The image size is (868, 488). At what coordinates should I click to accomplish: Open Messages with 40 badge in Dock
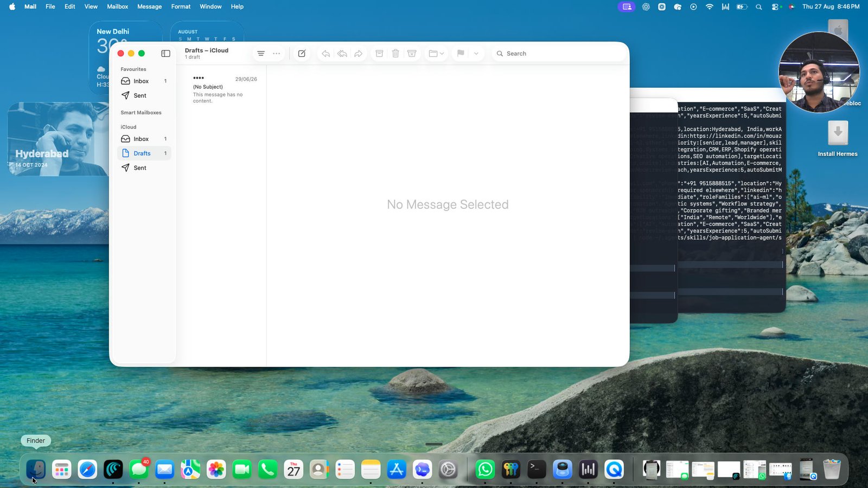[139, 470]
